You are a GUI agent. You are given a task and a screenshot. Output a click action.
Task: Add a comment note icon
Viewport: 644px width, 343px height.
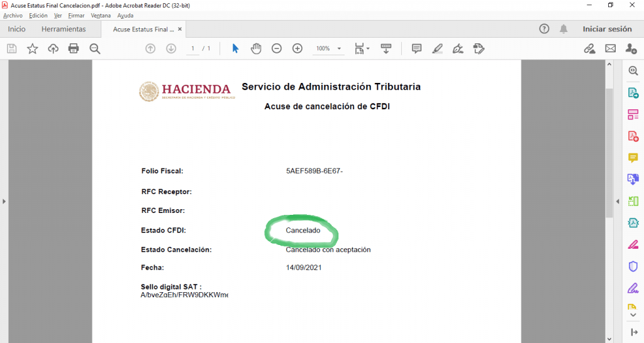click(416, 49)
